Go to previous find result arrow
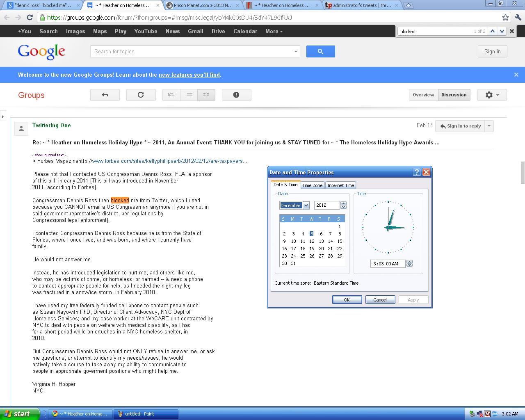The height and width of the screenshot is (420, 525). coord(493,31)
